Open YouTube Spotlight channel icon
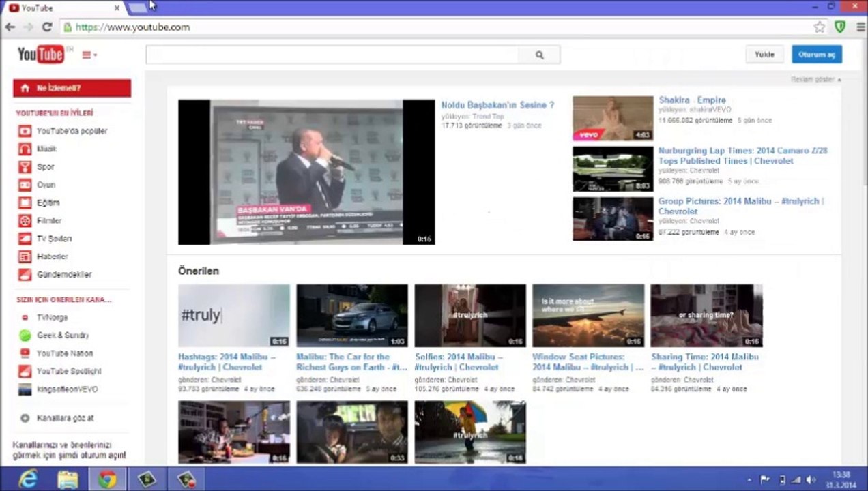This screenshot has width=868, height=491. click(x=25, y=371)
